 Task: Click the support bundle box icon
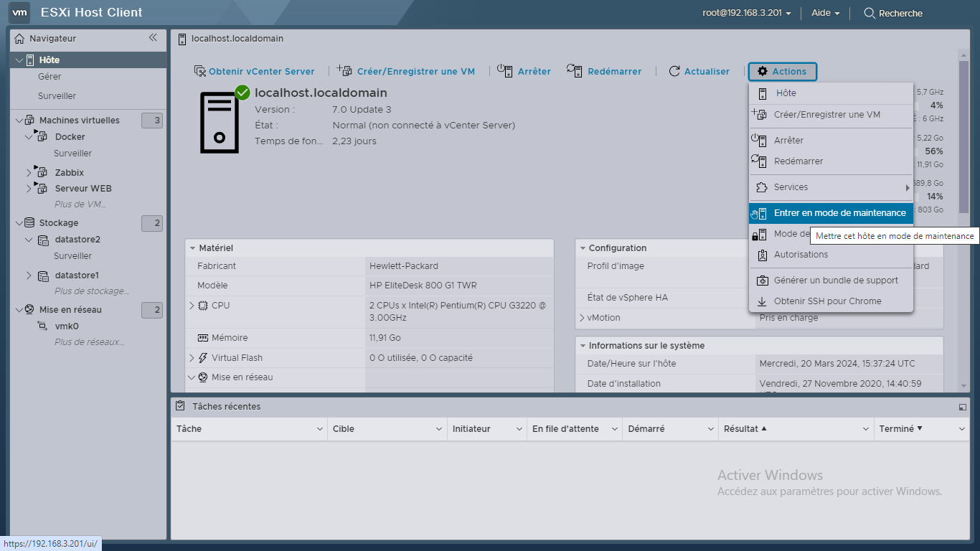762,281
